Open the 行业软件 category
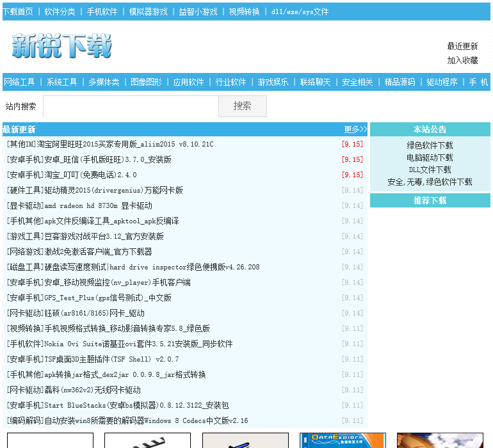Image resolution: width=493 pixels, height=448 pixels. (x=230, y=83)
